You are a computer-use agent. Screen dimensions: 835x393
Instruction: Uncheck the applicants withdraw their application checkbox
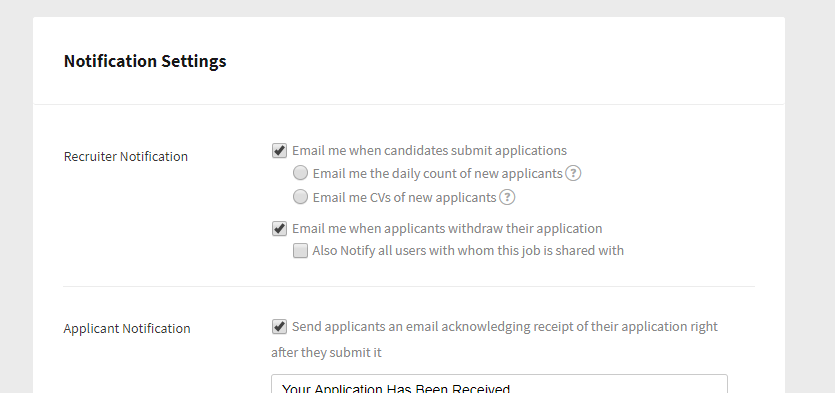pos(280,229)
